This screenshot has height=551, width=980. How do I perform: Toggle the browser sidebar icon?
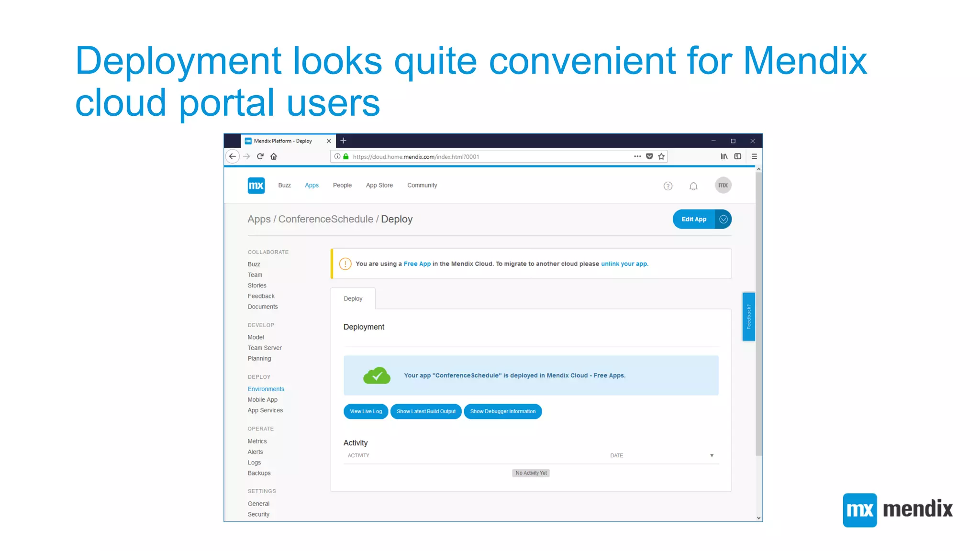738,156
